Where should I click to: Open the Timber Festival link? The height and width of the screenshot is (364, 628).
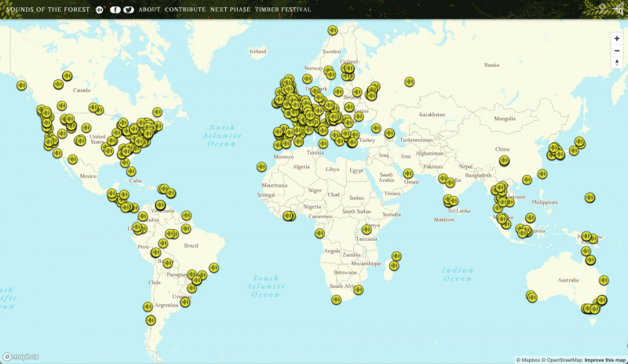(x=283, y=9)
